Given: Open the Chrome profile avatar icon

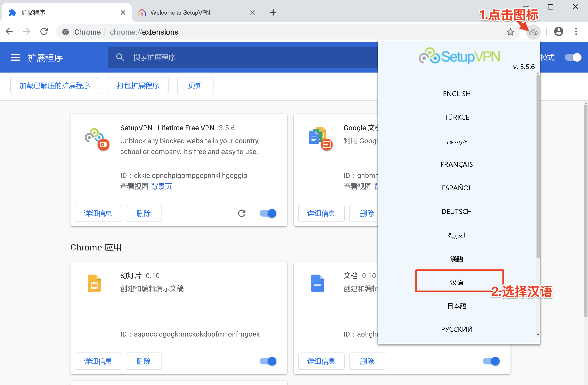Looking at the screenshot, I should pyautogui.click(x=558, y=32).
